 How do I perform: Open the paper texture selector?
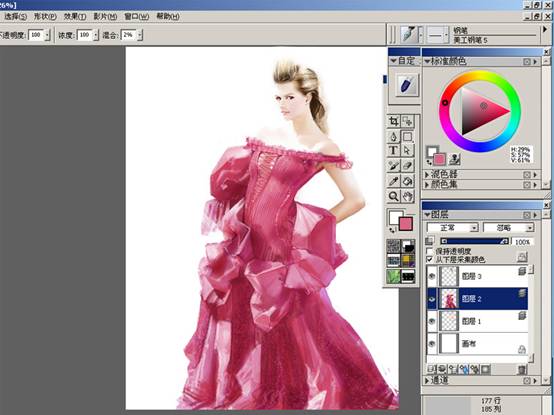(393, 246)
